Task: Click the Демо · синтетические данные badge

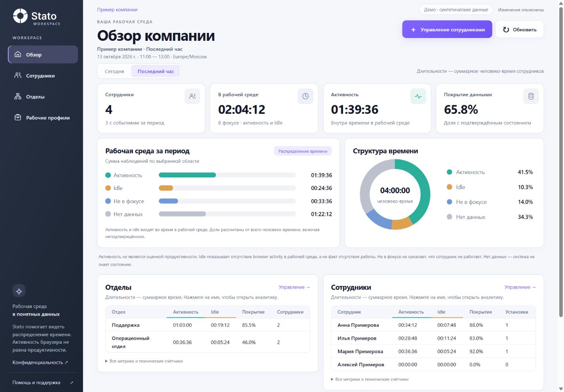Action: pyautogui.click(x=456, y=10)
